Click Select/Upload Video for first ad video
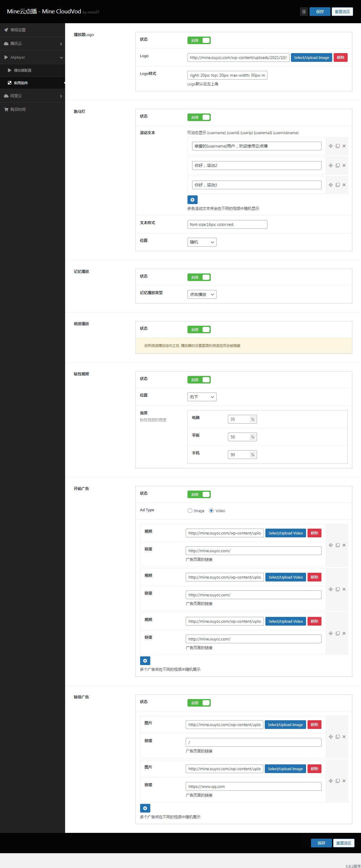Screen dimensions: 361x868 pyautogui.click(x=285, y=533)
